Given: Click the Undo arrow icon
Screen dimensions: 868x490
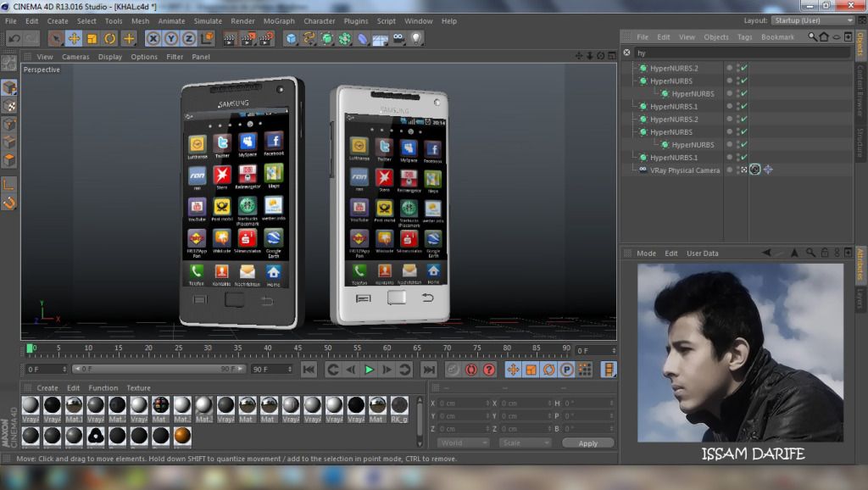Looking at the screenshot, I should pos(14,38).
